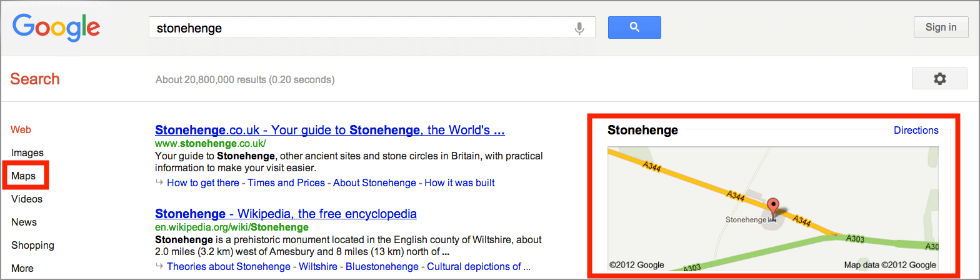Click the Stonehenge label on the map
This screenshot has height=280, width=980.
point(745,220)
